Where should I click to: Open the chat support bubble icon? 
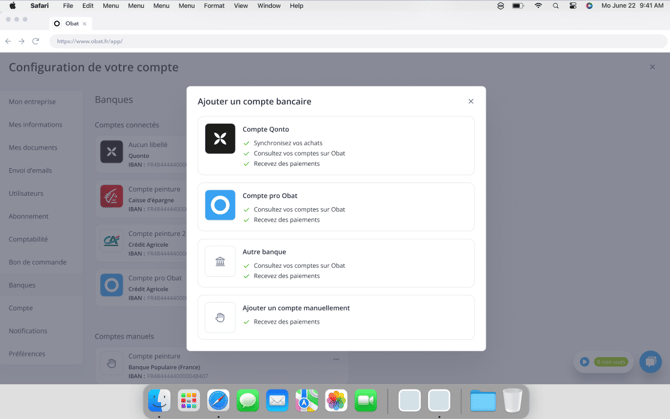point(650,362)
